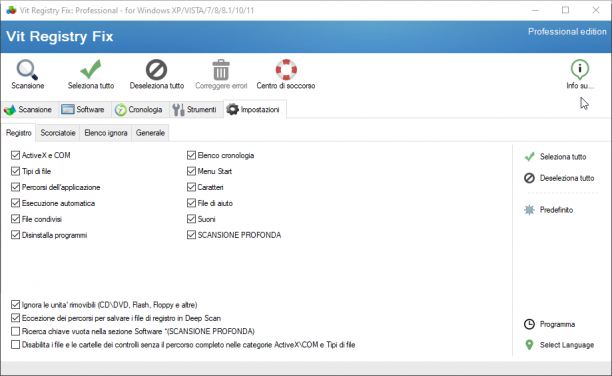Toggle the File condivisi checkbox
The height and width of the screenshot is (376, 612).
(15, 219)
